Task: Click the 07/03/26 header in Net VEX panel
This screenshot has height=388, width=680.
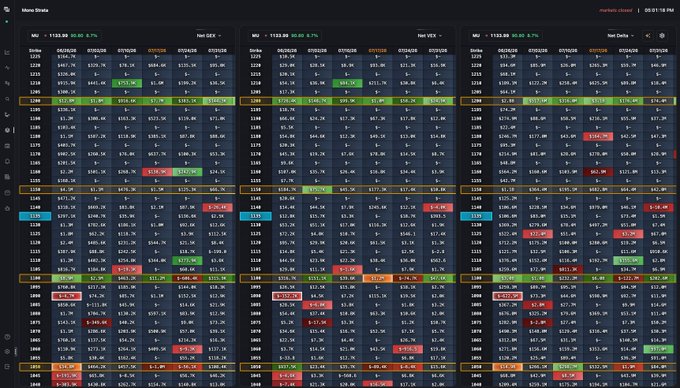Action: 317,51
